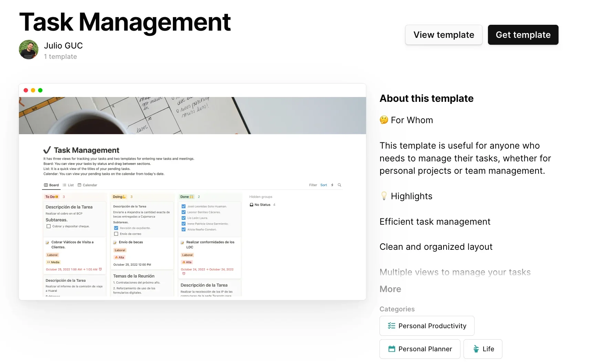
Task: Open the Calendar view tab
Action: click(87, 185)
